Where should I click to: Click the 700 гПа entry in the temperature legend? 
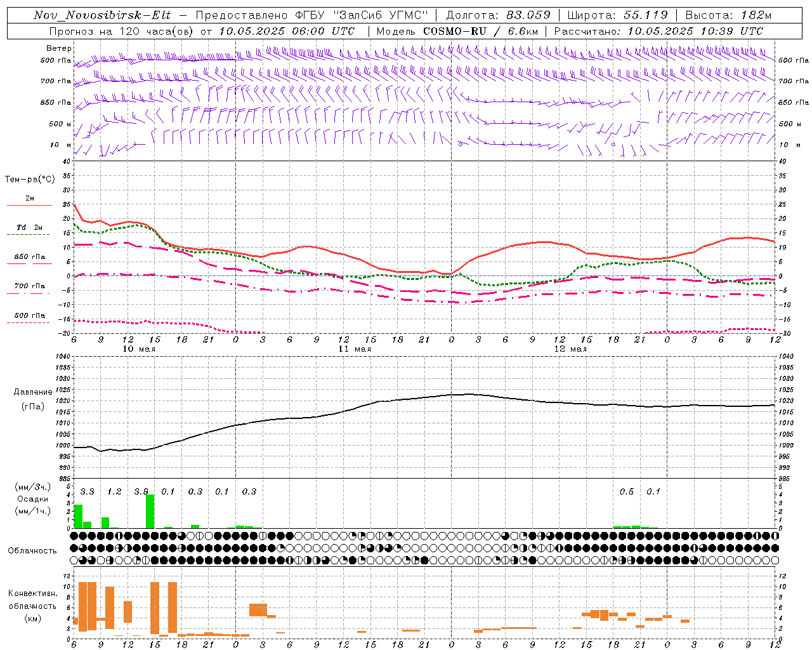[30, 286]
